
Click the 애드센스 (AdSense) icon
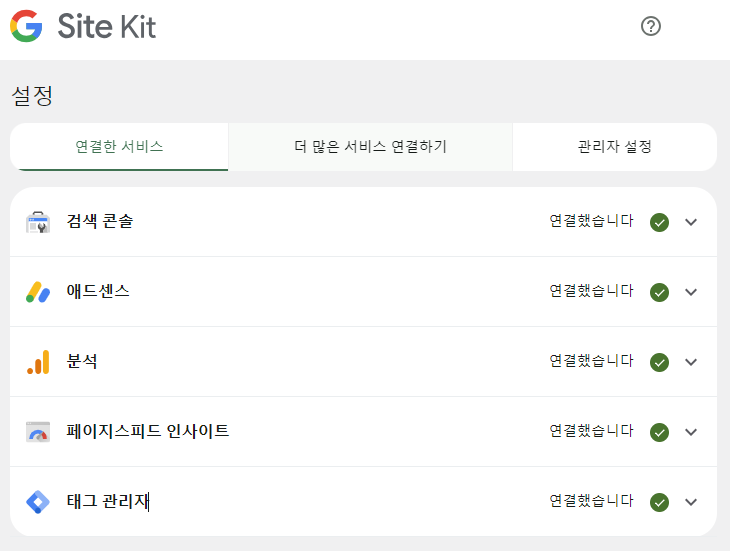pos(38,292)
